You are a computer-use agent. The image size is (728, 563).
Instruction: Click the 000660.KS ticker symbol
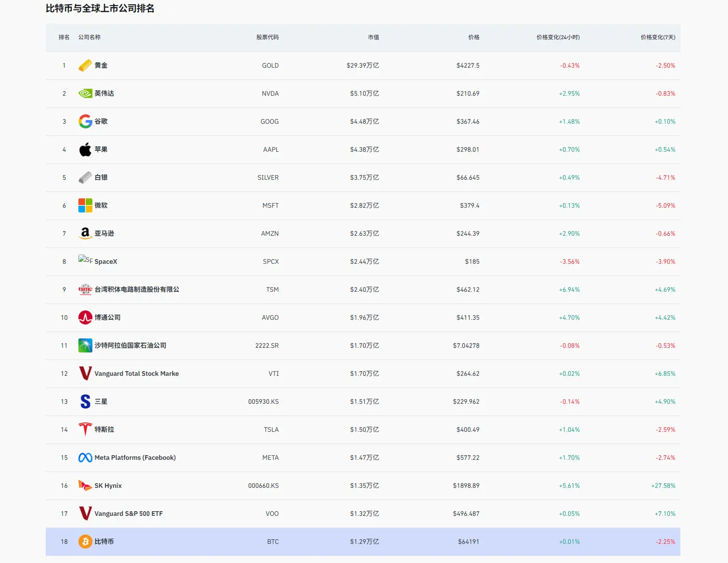264,486
